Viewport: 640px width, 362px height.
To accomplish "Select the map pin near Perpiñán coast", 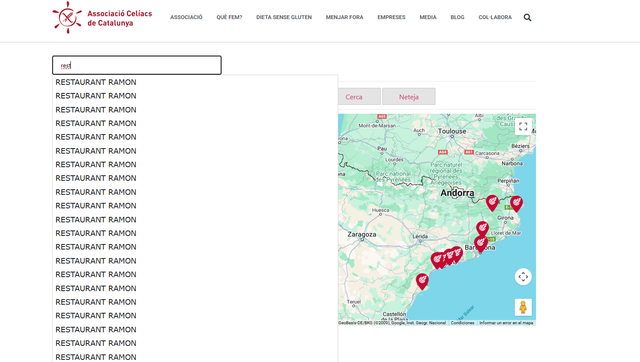I will click(x=516, y=204).
